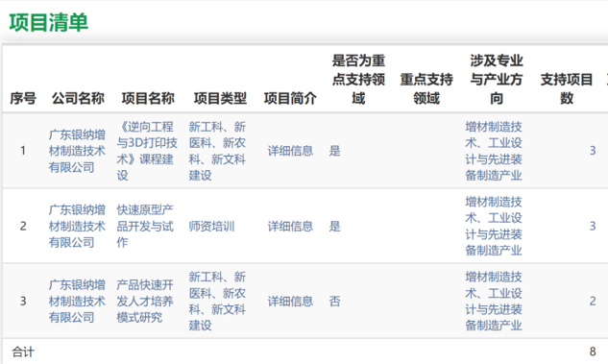This screenshot has height=364, width=608.
Task: Select company name in row 3
Action: tap(77, 302)
